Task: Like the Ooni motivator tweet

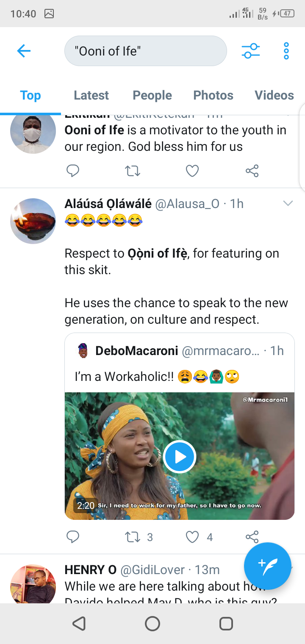Action: pyautogui.click(x=192, y=171)
